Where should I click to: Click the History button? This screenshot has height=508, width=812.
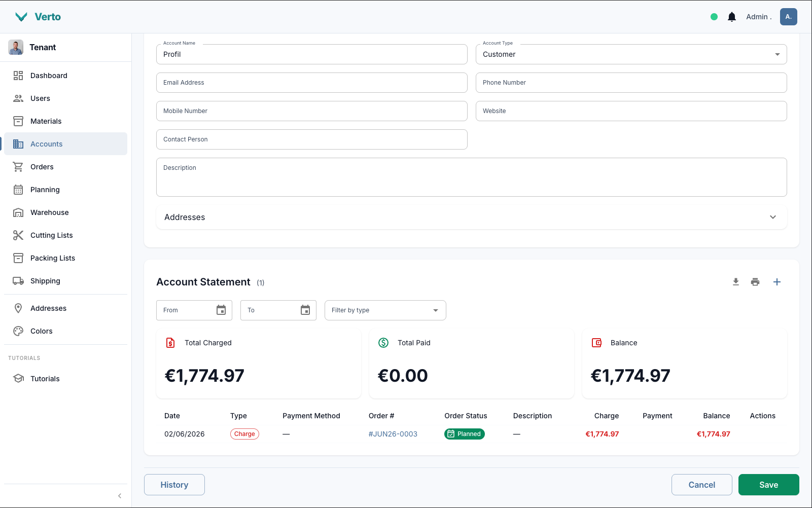click(174, 485)
